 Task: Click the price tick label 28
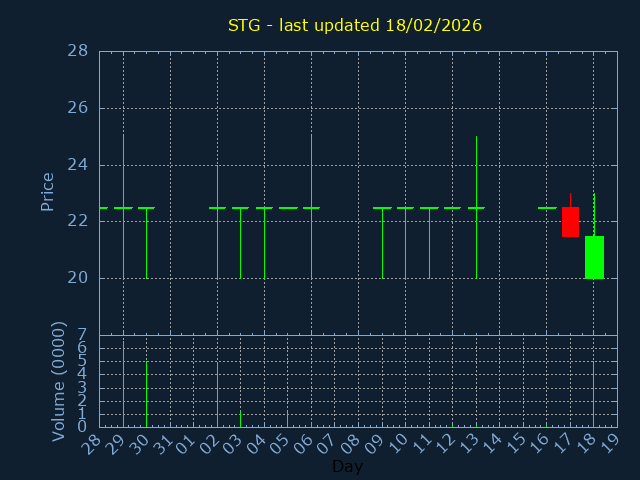(77, 51)
